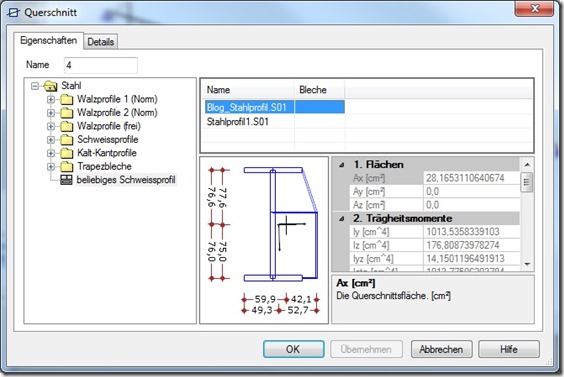Collapse the 2. Trägheitsmomente property group
This screenshot has width=564, height=377.
[342, 219]
